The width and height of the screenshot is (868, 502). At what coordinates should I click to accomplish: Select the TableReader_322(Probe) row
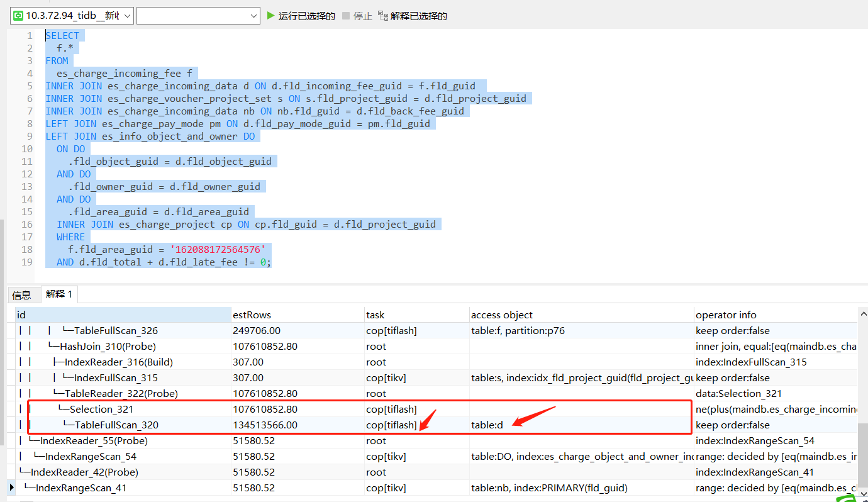click(437, 393)
